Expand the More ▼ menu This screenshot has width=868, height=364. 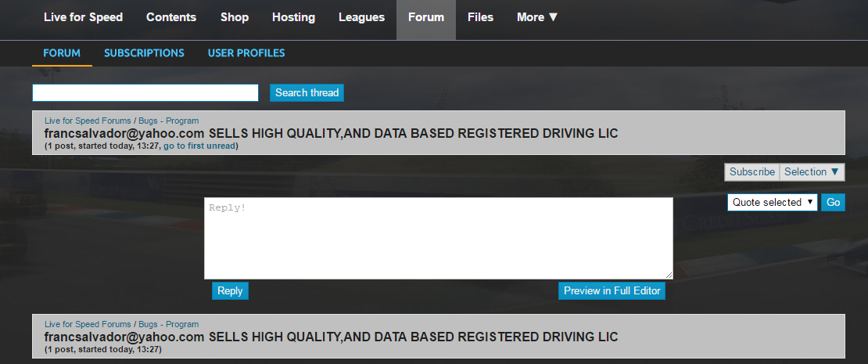[x=537, y=17]
